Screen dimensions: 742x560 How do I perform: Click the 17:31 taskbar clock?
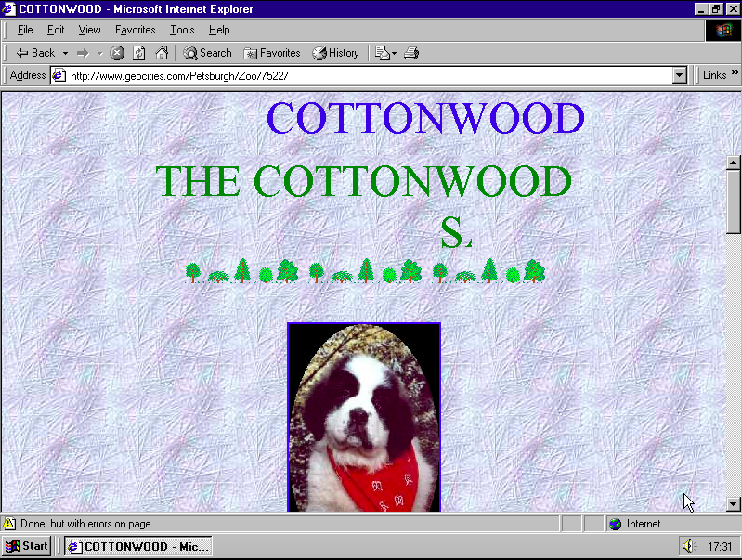720,547
